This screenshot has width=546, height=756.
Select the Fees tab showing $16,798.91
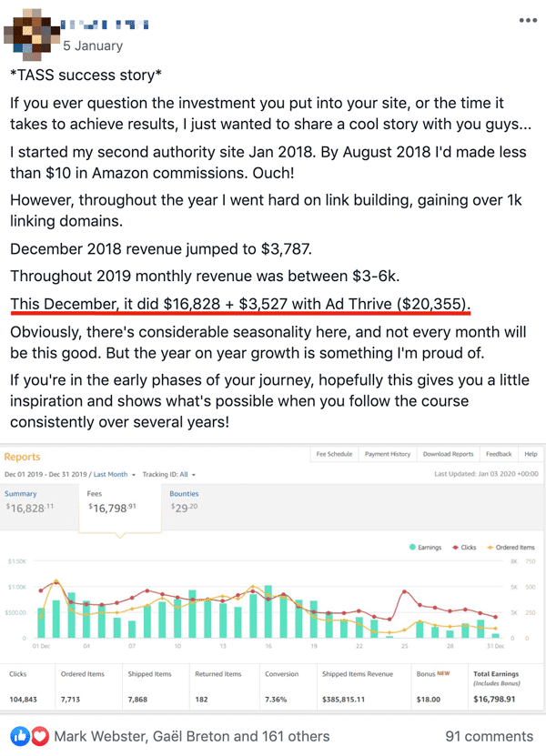click(120, 508)
